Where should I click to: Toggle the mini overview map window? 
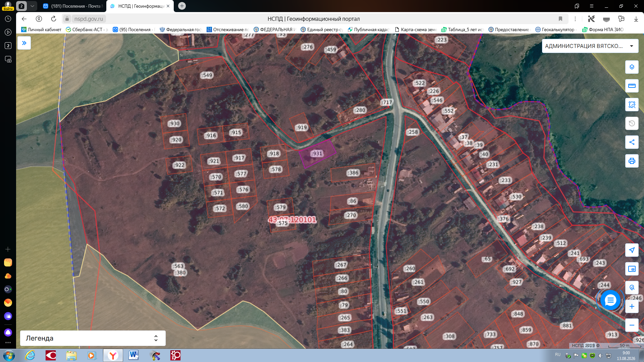632,269
